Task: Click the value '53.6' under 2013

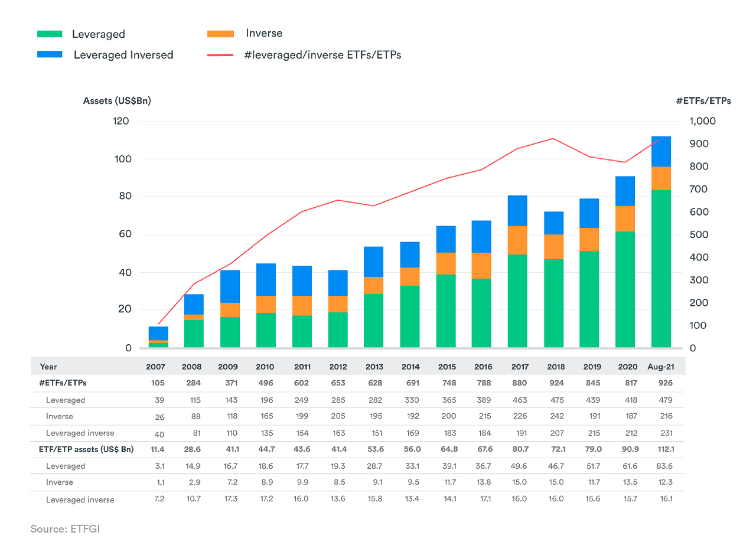Action: (x=374, y=449)
